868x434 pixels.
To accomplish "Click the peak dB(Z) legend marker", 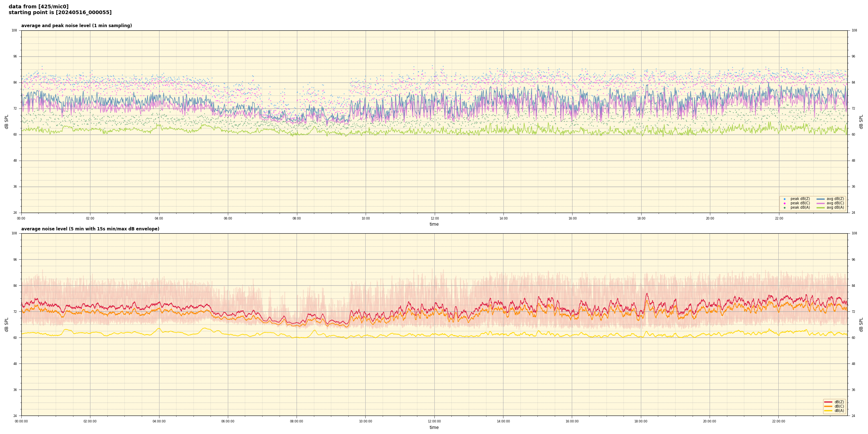I will coord(784,199).
